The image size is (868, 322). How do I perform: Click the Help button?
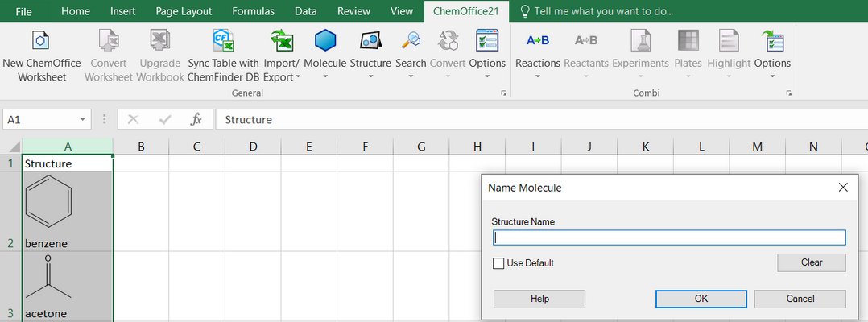coord(539,299)
